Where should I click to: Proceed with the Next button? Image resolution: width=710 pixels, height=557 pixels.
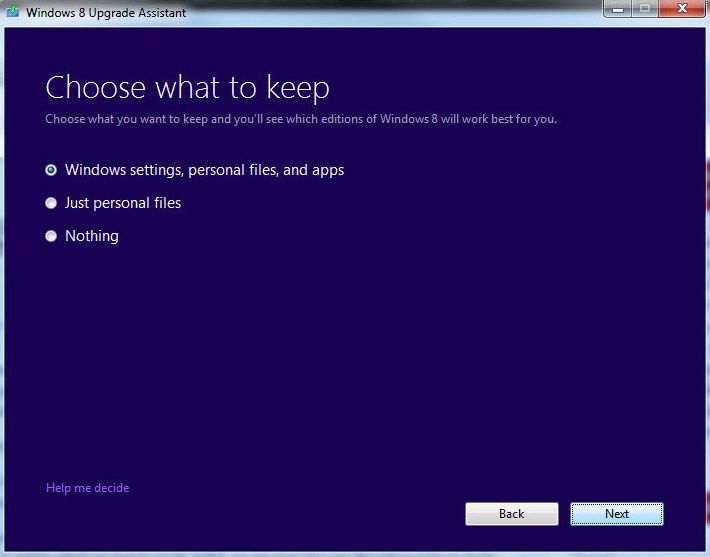pos(617,514)
